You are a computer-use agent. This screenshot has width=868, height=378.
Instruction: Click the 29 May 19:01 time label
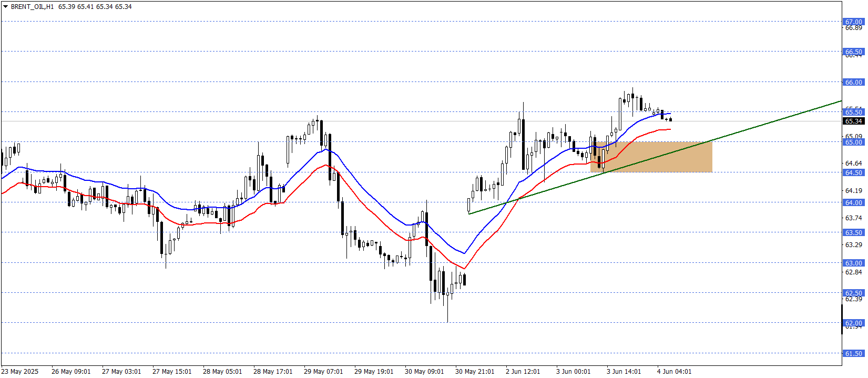pos(374,372)
